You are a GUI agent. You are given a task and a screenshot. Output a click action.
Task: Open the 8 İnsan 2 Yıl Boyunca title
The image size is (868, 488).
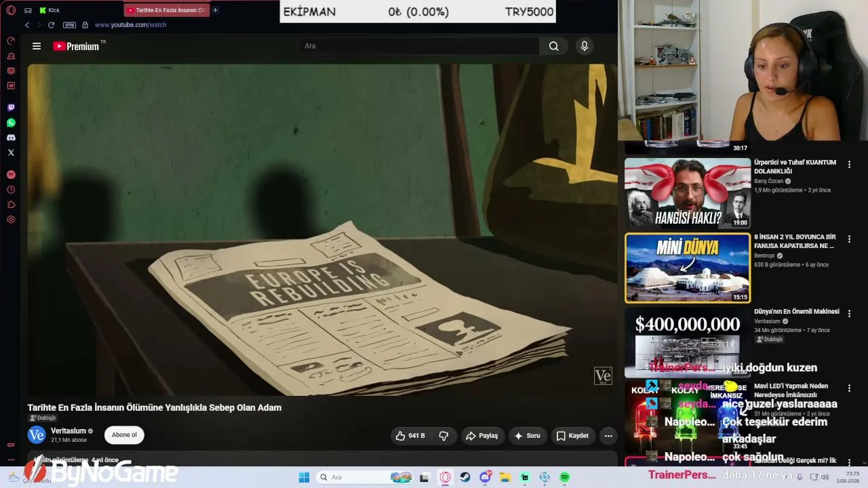[795, 241]
